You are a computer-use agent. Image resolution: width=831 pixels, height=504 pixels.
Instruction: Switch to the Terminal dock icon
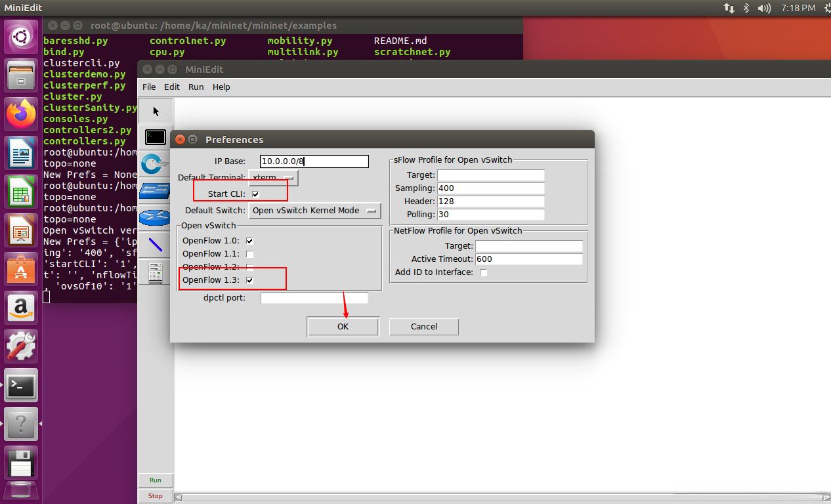point(22,385)
